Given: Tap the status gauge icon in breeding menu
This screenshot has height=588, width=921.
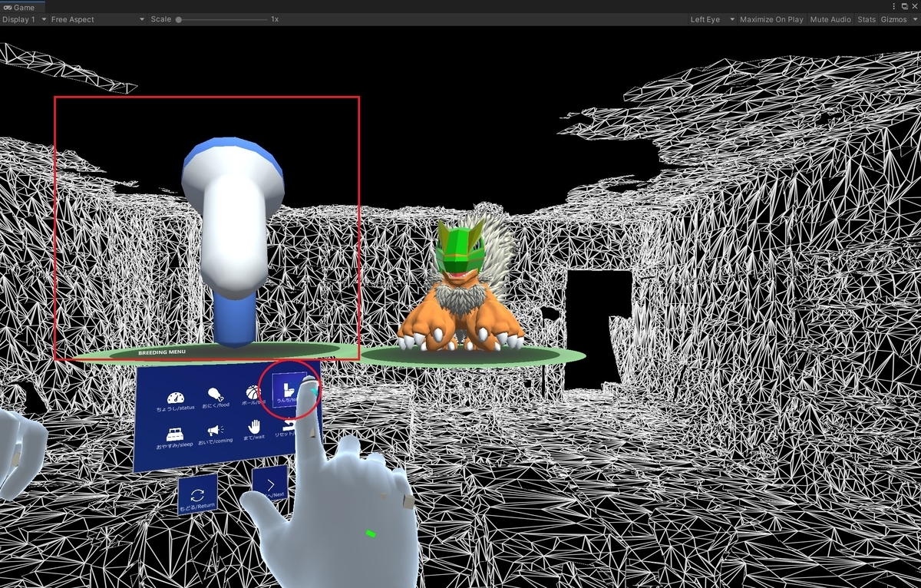Looking at the screenshot, I should [176, 398].
